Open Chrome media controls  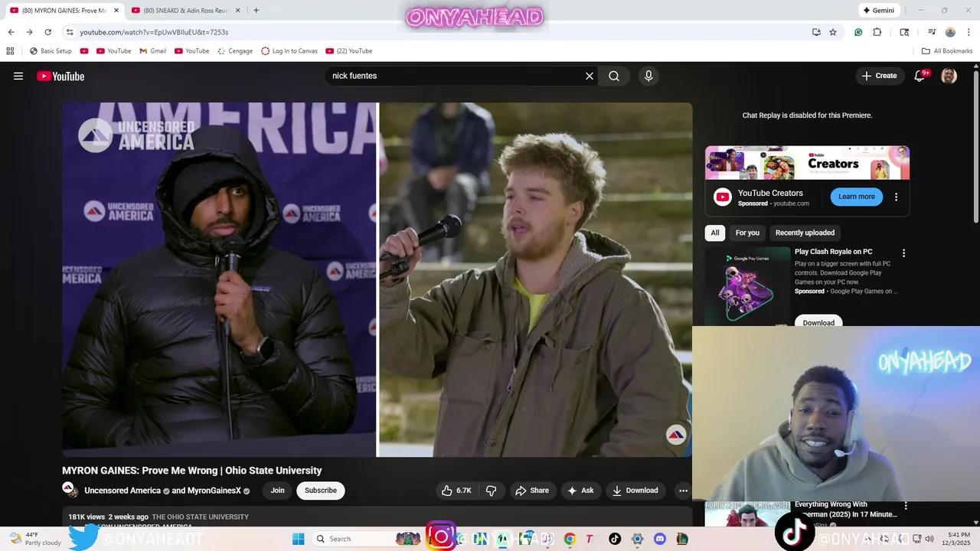[x=932, y=32]
